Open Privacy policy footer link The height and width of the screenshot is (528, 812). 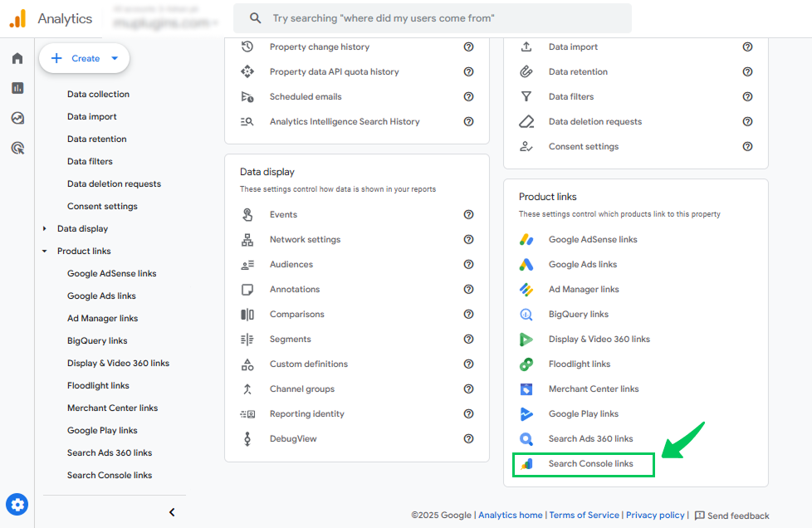pos(655,515)
